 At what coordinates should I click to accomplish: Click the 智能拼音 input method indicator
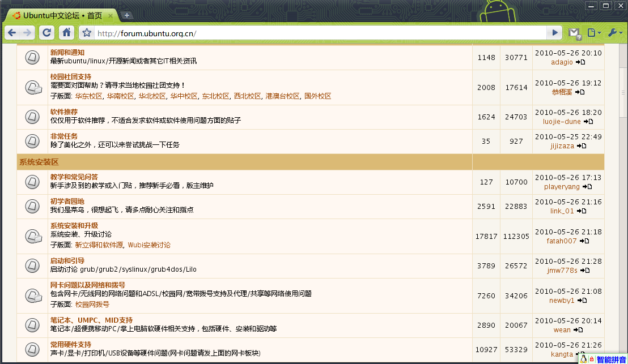[611, 359]
